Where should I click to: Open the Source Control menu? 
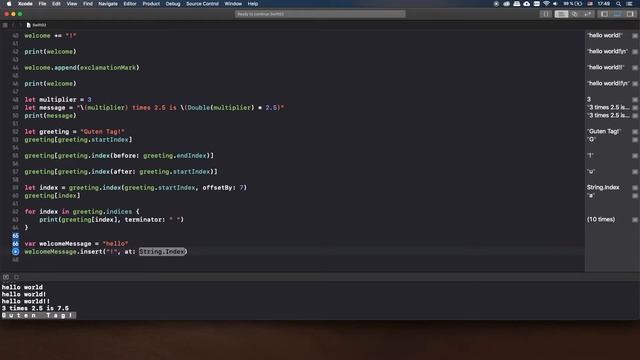[202, 4]
